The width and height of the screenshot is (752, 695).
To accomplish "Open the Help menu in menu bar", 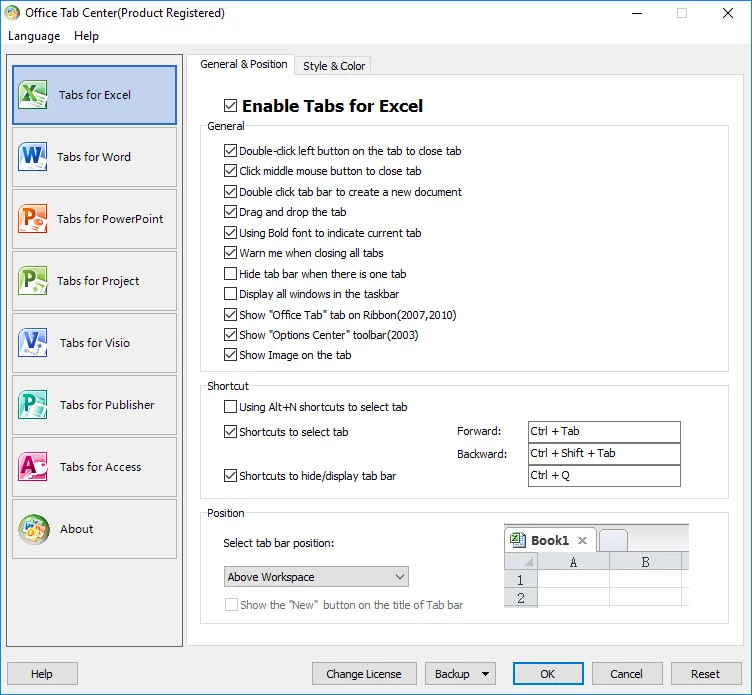I will [86, 36].
